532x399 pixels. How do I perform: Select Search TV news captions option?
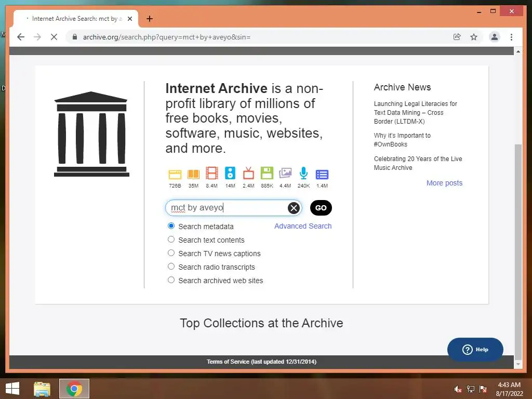(171, 253)
